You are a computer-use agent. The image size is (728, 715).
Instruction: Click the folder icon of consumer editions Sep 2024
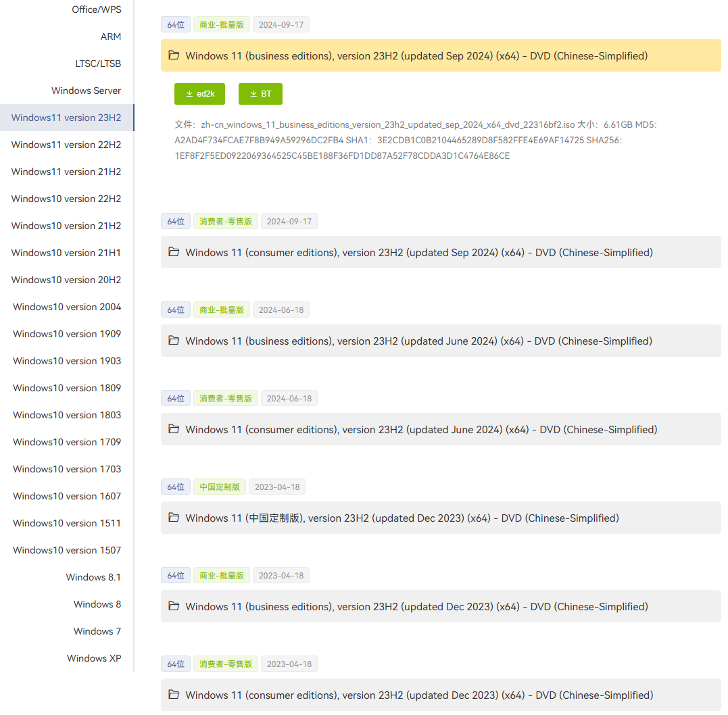tap(174, 252)
